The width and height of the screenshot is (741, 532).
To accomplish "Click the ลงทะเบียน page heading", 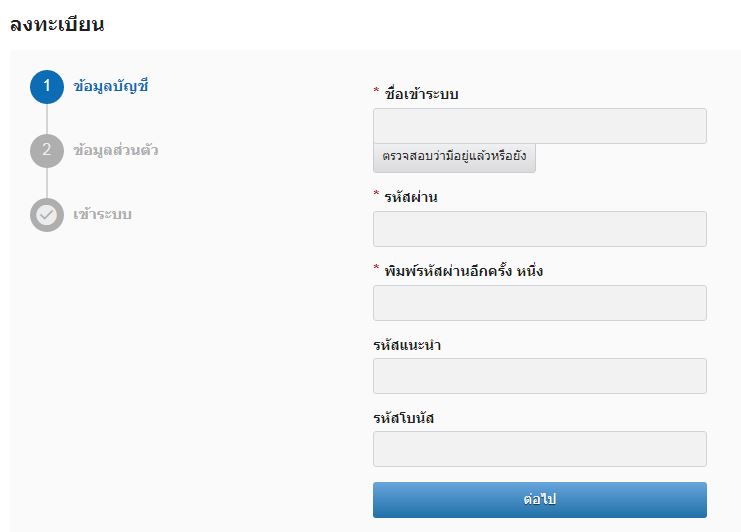I will tap(57, 24).
